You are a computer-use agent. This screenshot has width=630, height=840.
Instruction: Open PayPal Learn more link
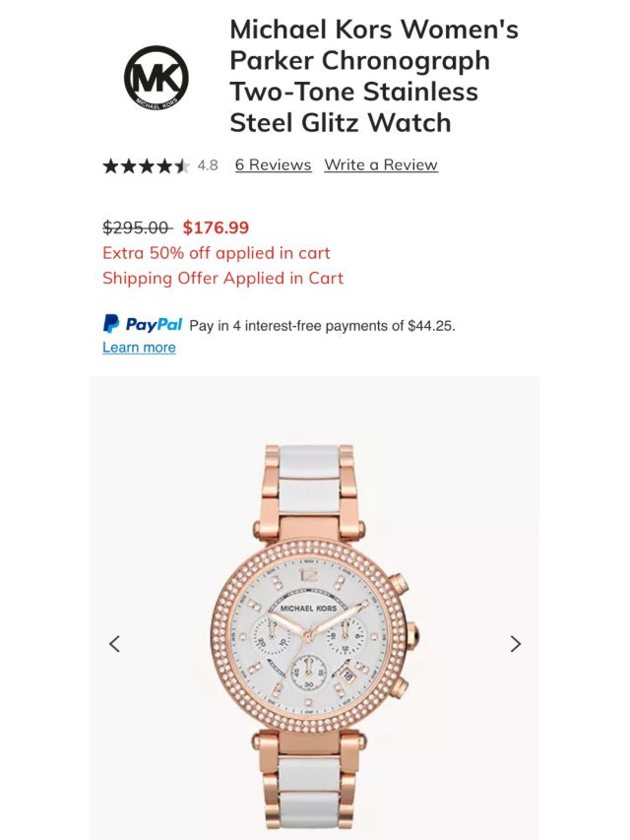(x=139, y=348)
